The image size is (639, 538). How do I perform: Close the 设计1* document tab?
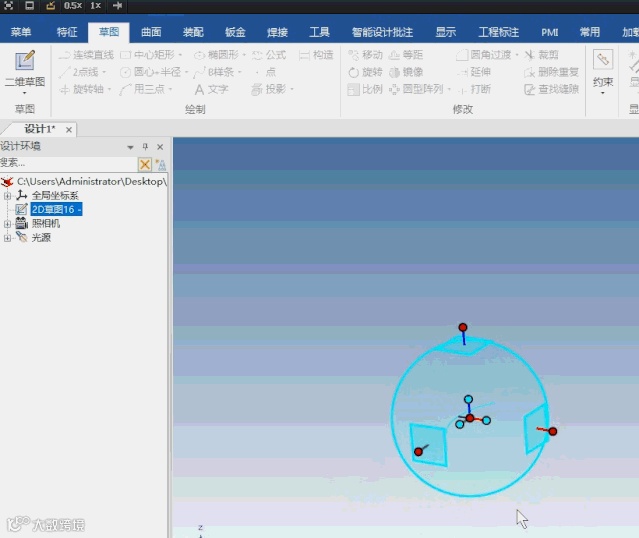pos(69,130)
